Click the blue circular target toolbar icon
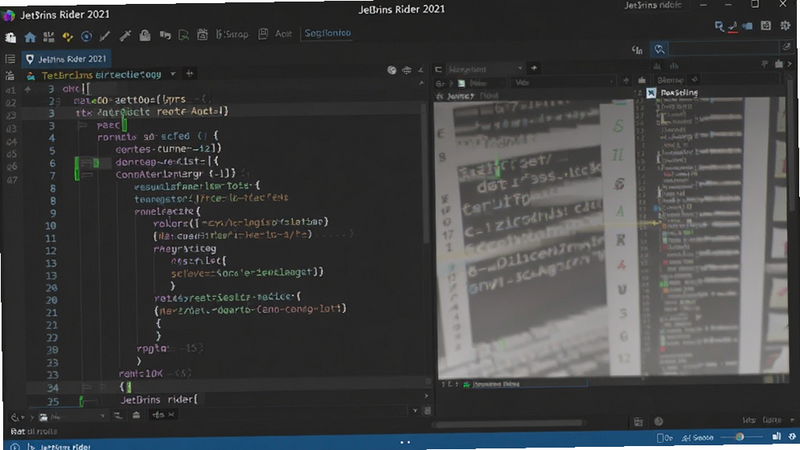This screenshot has height=450, width=800. tap(86, 36)
